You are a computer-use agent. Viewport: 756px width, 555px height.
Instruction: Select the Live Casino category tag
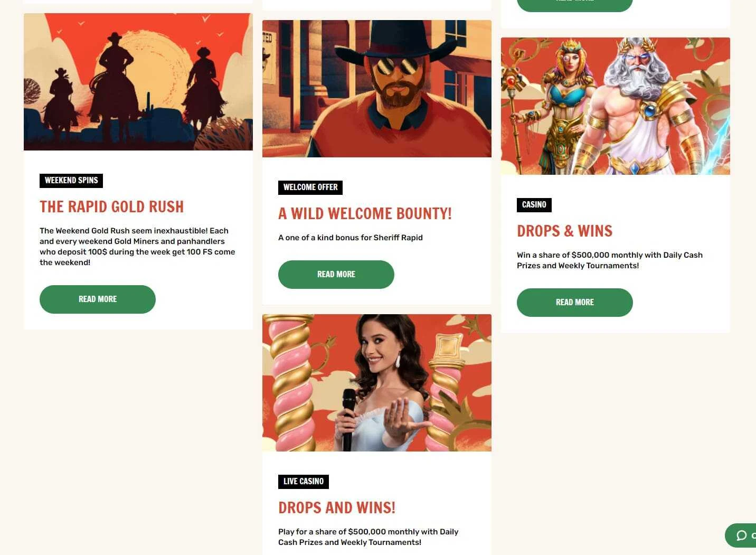[x=304, y=482]
